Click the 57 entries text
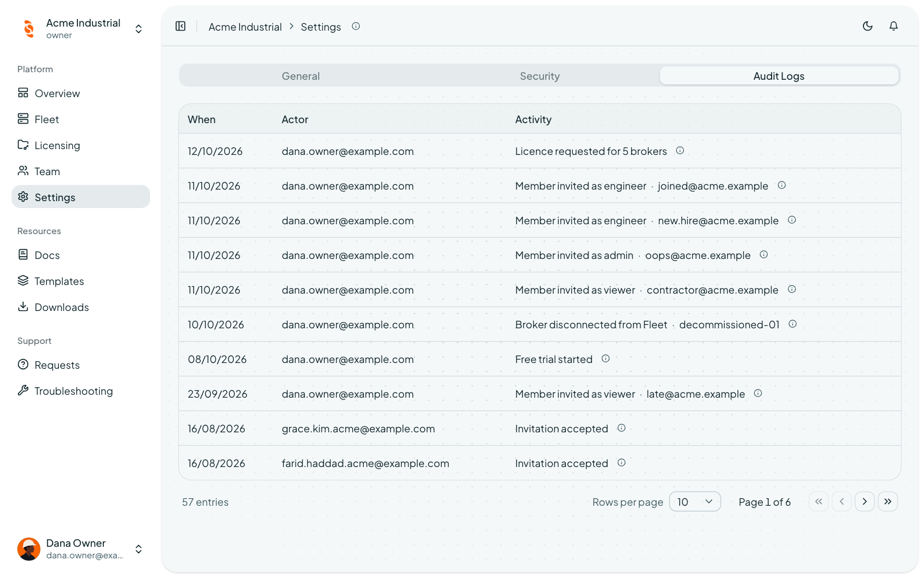This screenshot has height=578, width=924. click(x=205, y=502)
